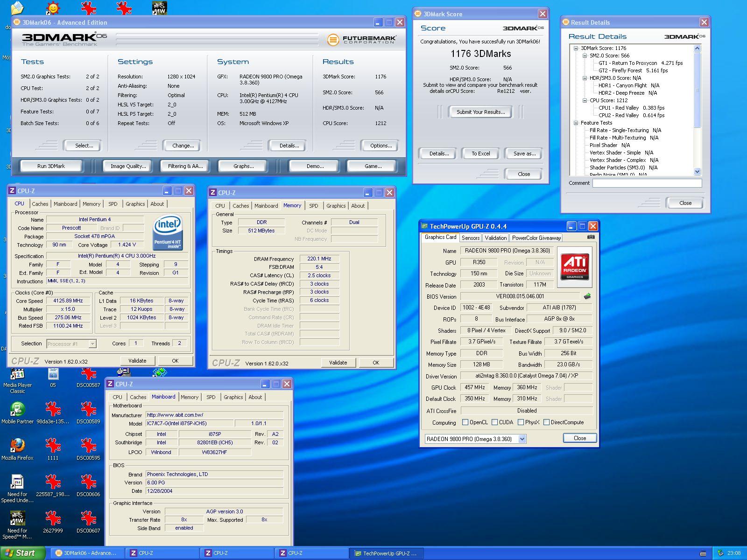Open Graphics tab in CPU-Z Mainboard window
Image resolution: width=747 pixels, height=560 pixels.
(233, 397)
